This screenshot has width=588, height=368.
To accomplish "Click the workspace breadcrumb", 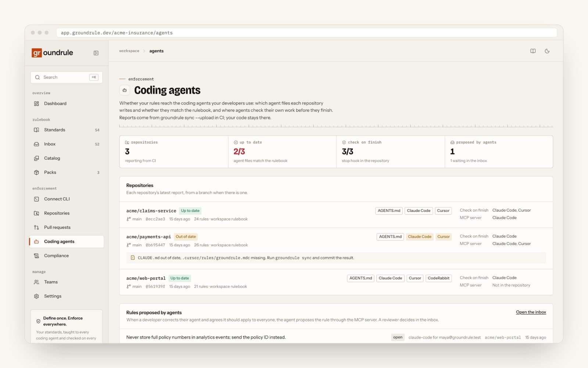I will 129,51.
